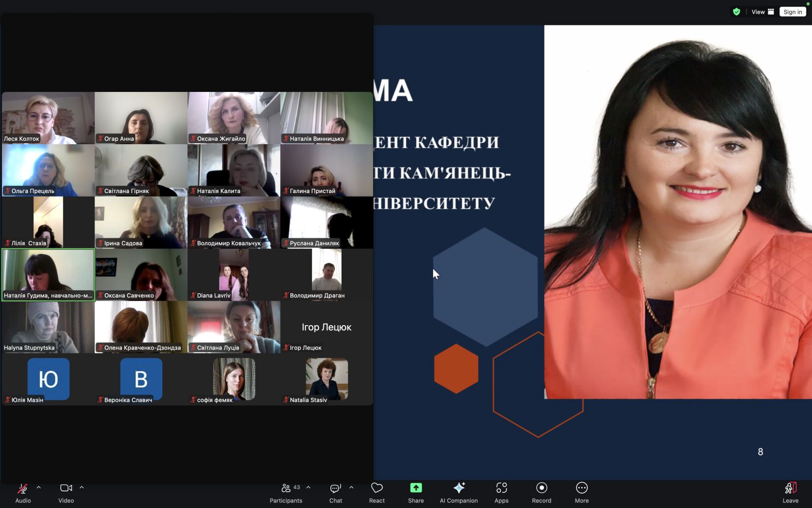Open the View layout menu

762,12
